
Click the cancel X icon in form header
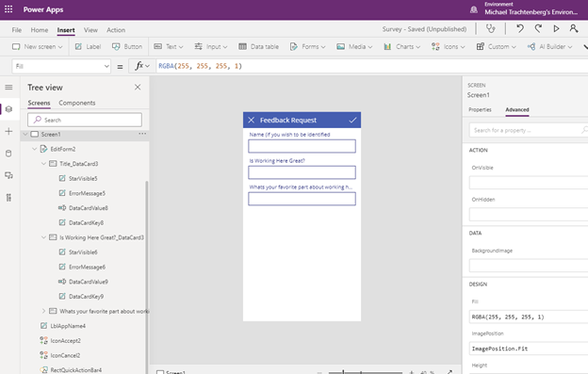(252, 120)
